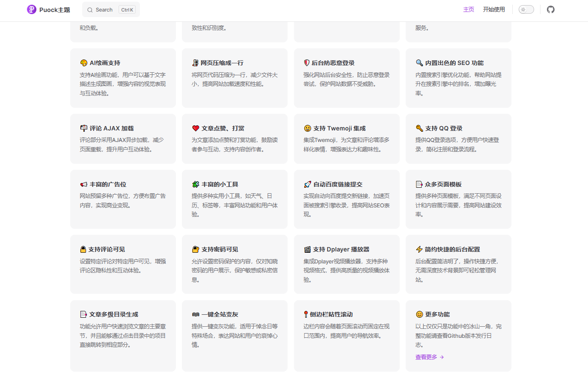The height and width of the screenshot is (390, 588).
Task: Click the lock icon on 支持评论可见 card
Action: [83, 249]
